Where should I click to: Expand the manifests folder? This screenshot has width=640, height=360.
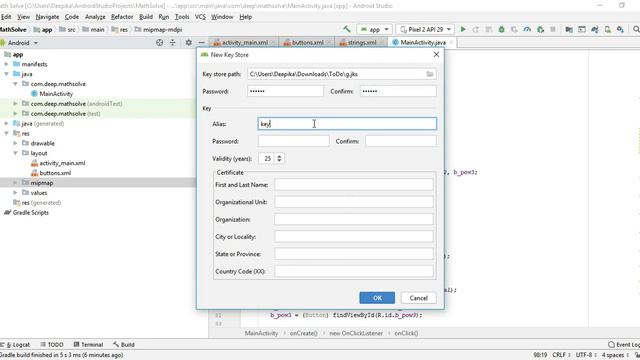pyautogui.click(x=7, y=64)
